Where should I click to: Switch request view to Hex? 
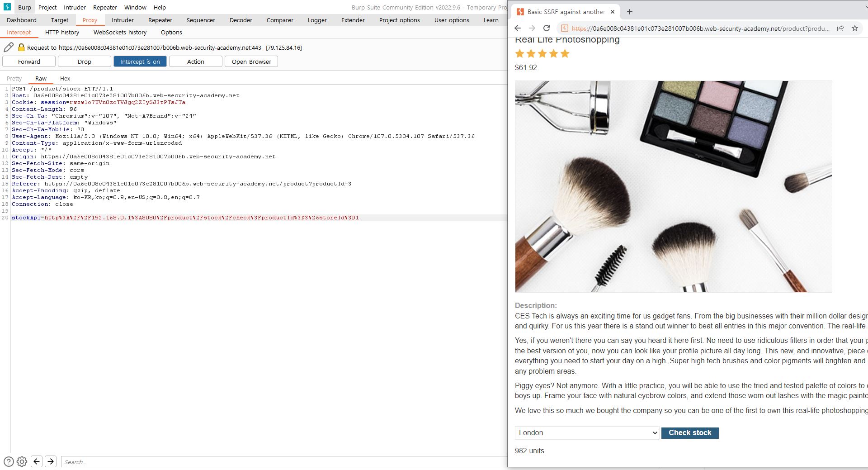pos(65,78)
